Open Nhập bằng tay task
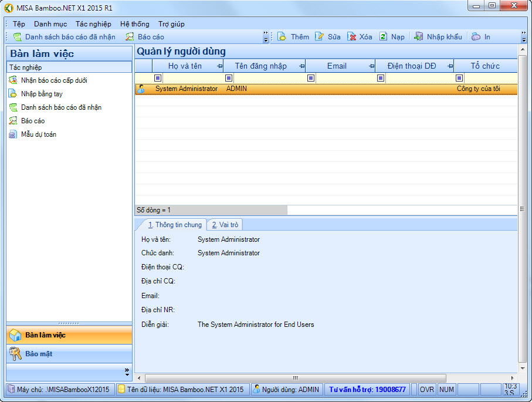Viewport: 532px width, 402px height. point(42,94)
